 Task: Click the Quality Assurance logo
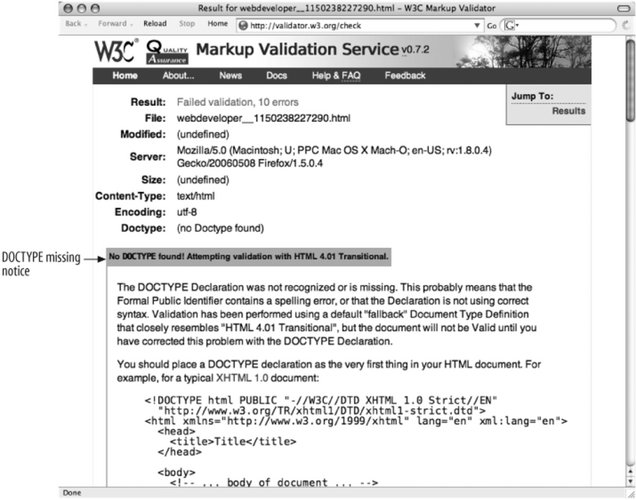point(167,52)
